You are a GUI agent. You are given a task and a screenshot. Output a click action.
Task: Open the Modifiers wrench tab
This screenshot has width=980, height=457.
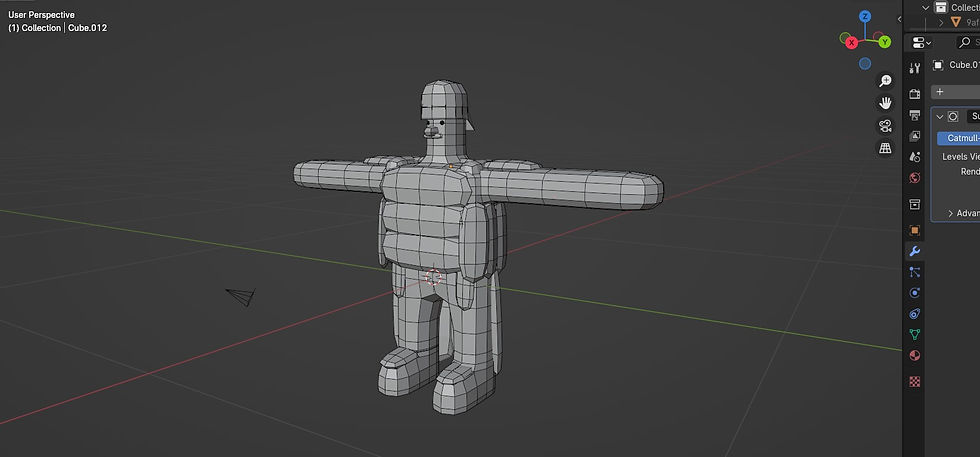click(x=914, y=251)
